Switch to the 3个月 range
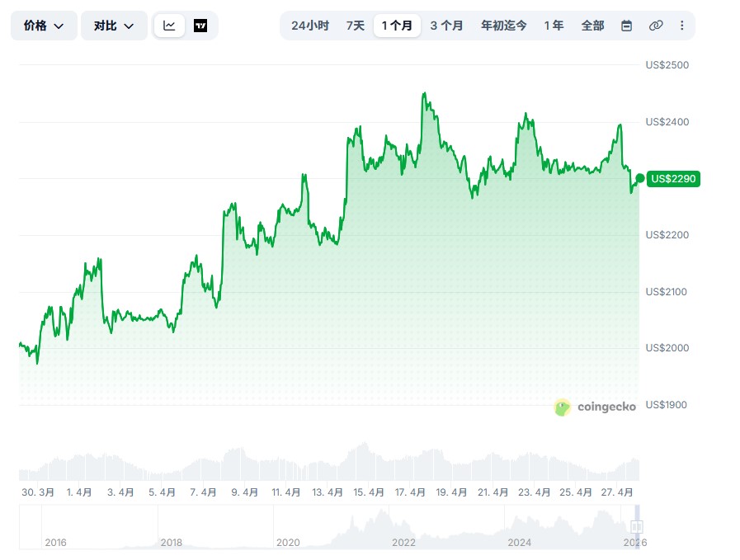This screenshot has width=740, height=560. [x=446, y=26]
